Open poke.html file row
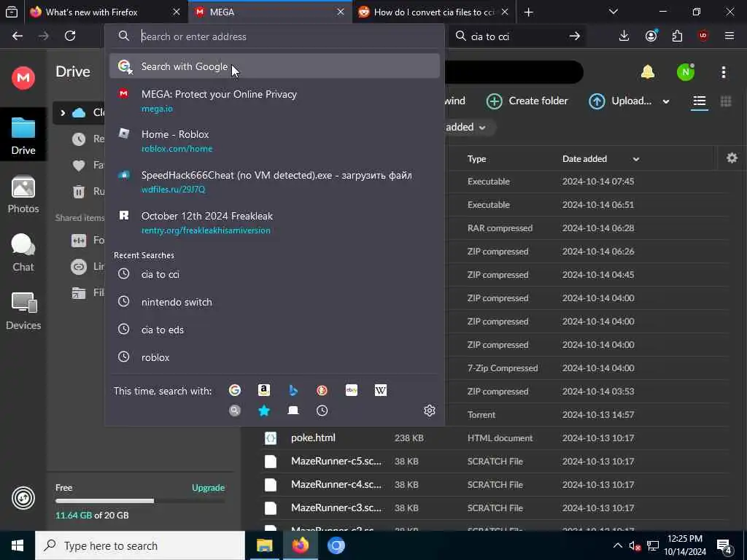 pyautogui.click(x=494, y=438)
